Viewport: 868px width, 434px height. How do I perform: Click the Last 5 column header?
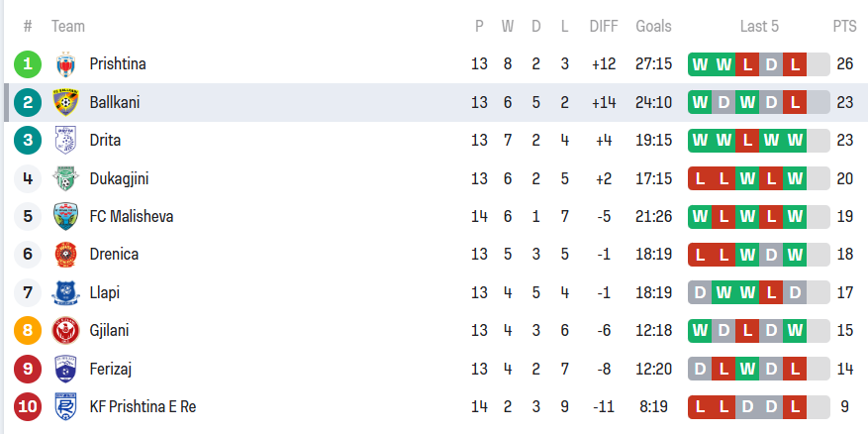click(759, 27)
